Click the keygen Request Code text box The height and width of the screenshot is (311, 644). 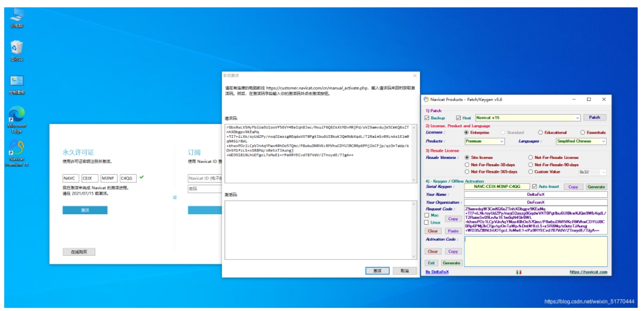(x=535, y=220)
